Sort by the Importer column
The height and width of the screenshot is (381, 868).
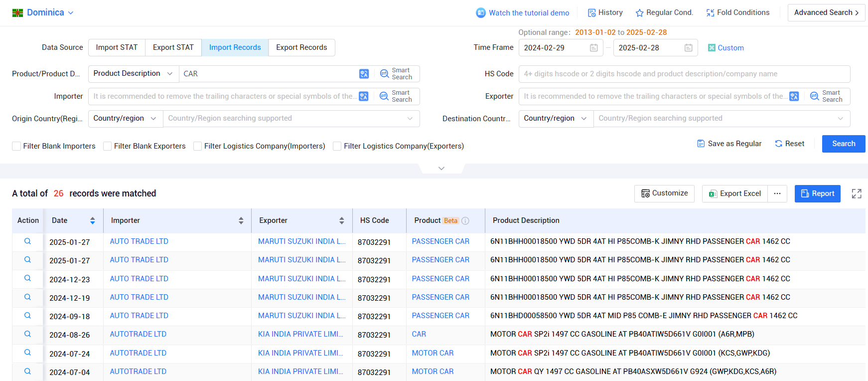coord(241,220)
